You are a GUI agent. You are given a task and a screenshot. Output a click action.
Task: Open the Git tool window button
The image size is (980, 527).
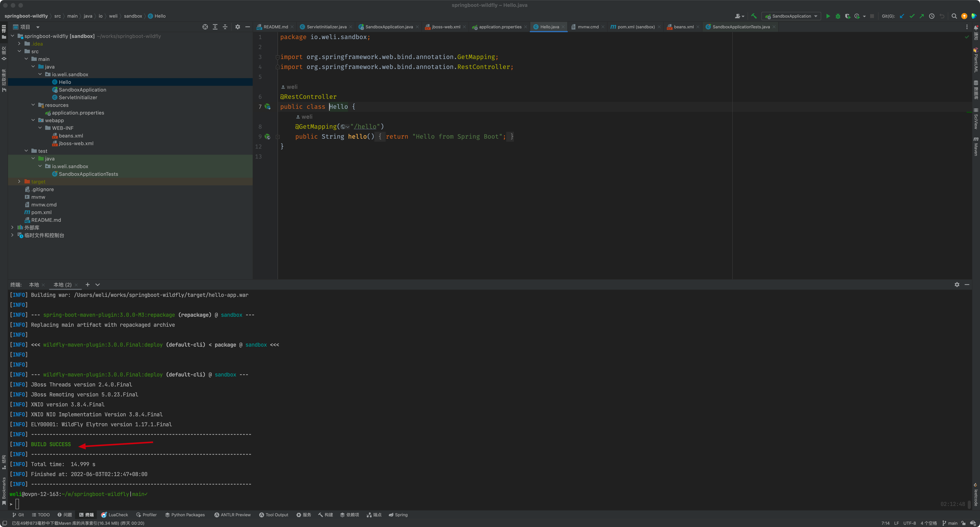[18, 515]
